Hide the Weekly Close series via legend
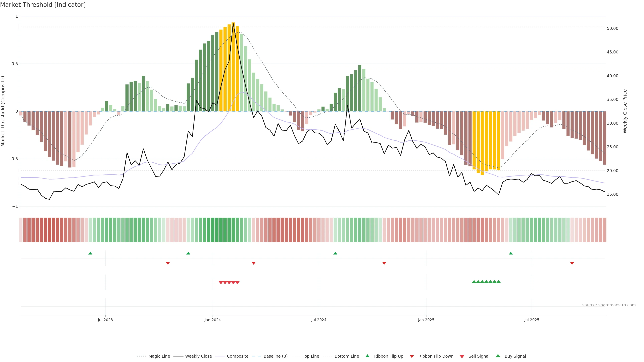Viewport: 644px width, 362px height. [x=198, y=356]
